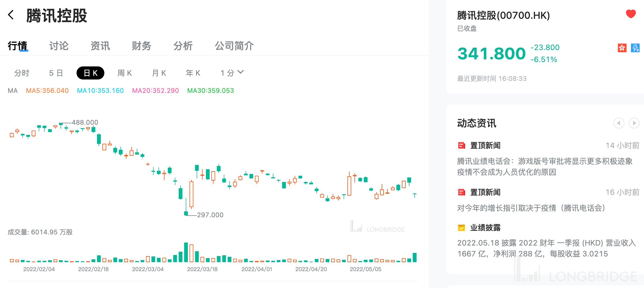Click the 2022/05/05 date axis label
The height and width of the screenshot is (288, 644).
pyautogui.click(x=366, y=269)
